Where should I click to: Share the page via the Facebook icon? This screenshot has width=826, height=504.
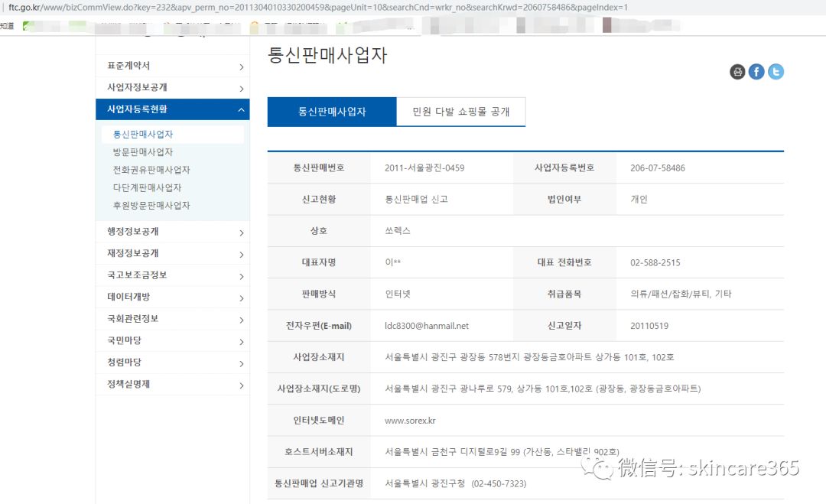click(x=756, y=71)
